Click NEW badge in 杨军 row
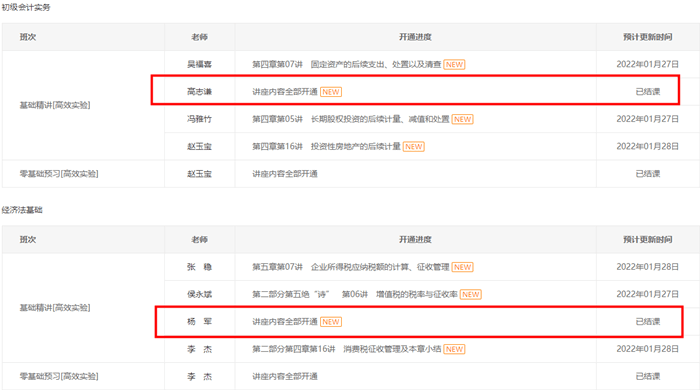 [x=331, y=322]
